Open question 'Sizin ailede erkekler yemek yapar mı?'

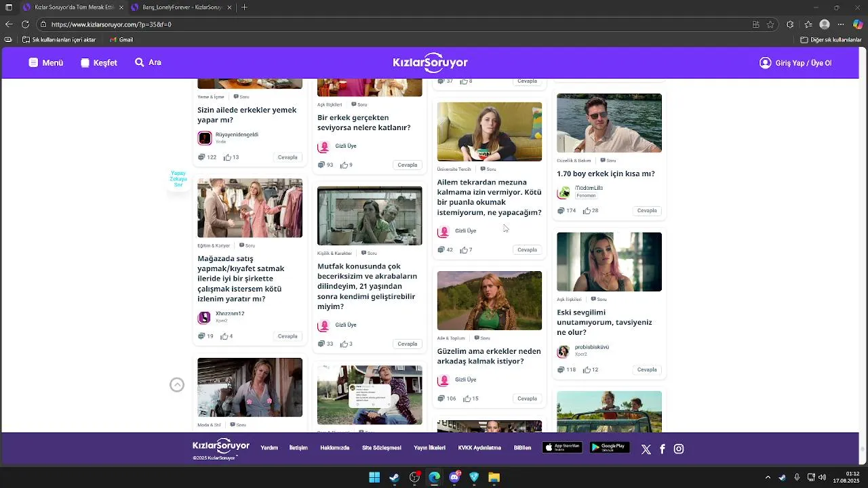(x=247, y=115)
